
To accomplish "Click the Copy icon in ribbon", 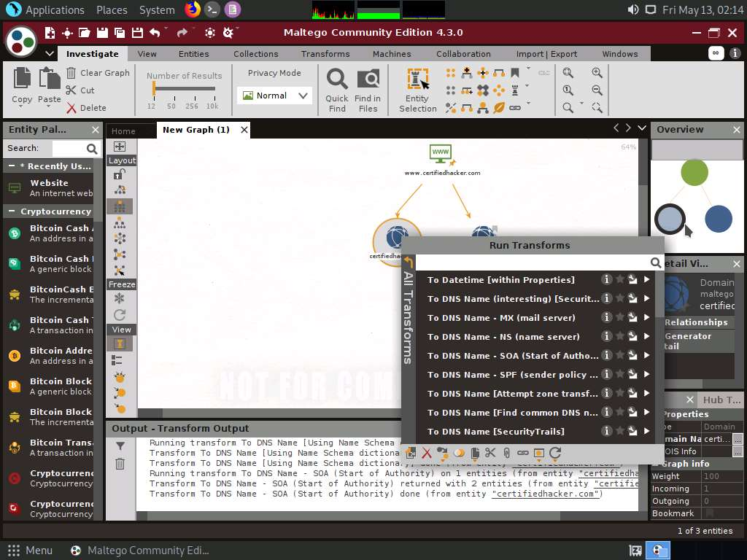I will tap(21, 79).
